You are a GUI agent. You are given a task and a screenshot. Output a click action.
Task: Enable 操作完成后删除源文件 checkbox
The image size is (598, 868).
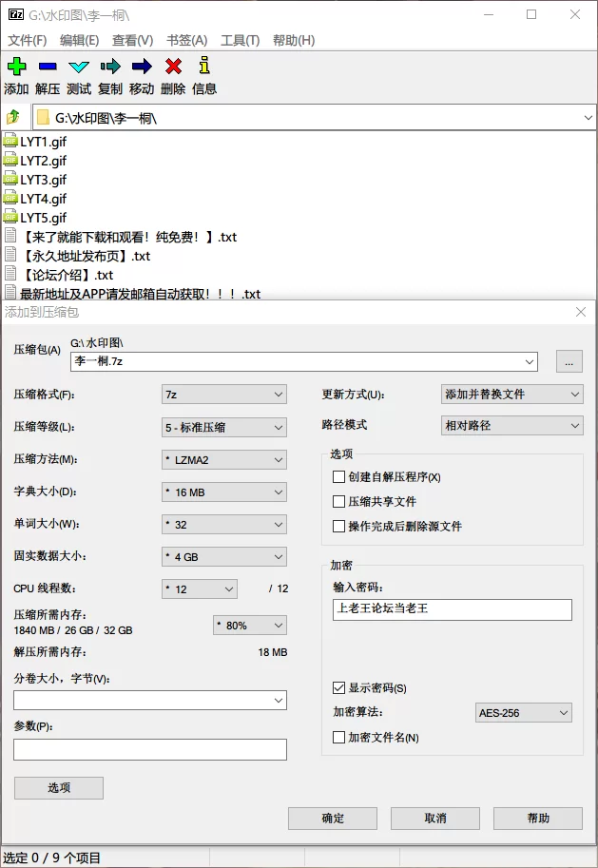point(338,526)
